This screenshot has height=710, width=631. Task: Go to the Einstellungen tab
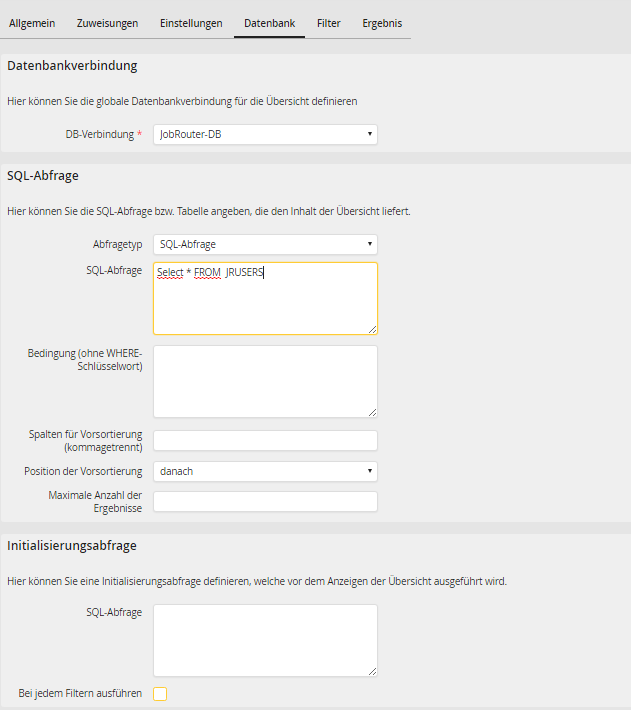pyautogui.click(x=191, y=23)
